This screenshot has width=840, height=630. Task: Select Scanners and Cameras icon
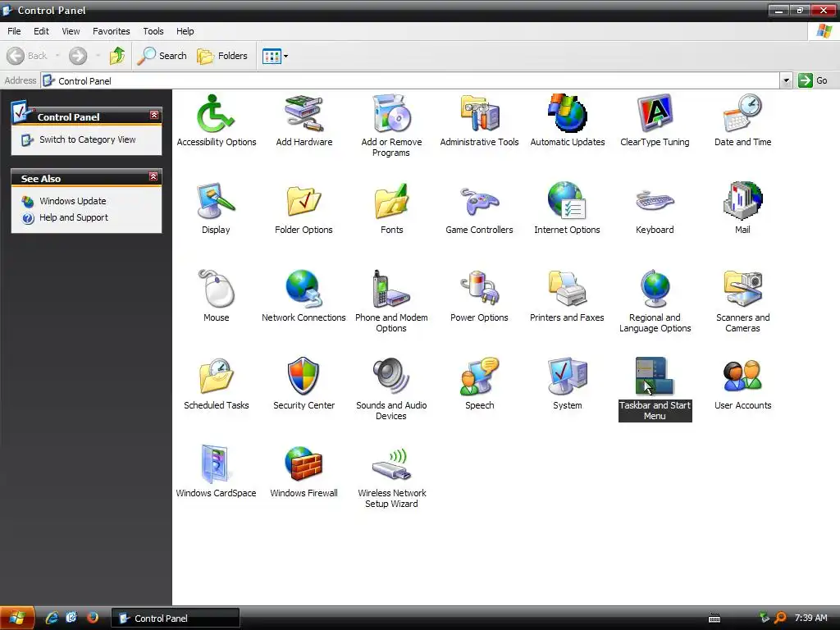click(742, 290)
